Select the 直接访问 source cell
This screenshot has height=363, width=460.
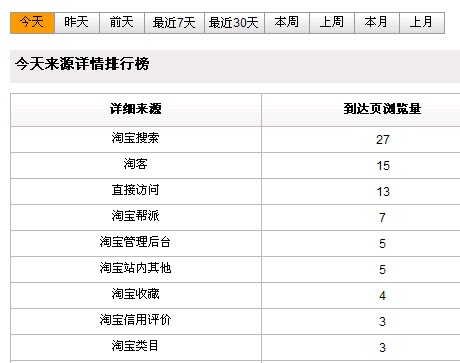coord(136,191)
